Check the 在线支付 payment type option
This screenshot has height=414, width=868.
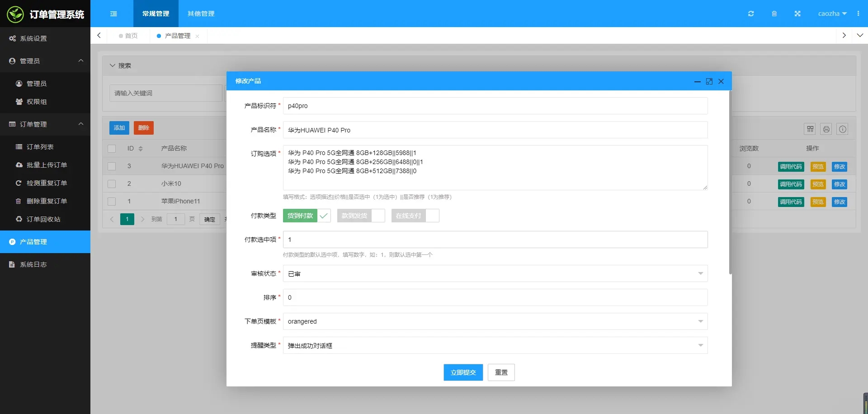(415, 216)
